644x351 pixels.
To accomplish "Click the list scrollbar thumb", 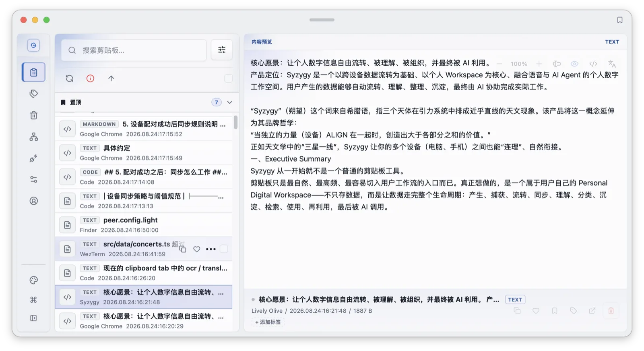I will 235,122.
